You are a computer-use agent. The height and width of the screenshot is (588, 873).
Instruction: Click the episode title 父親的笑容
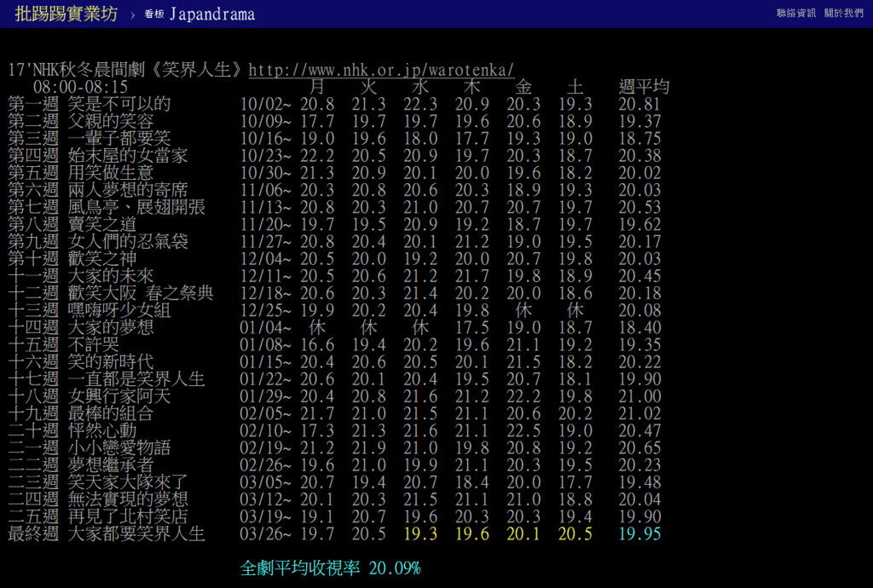click(111, 121)
